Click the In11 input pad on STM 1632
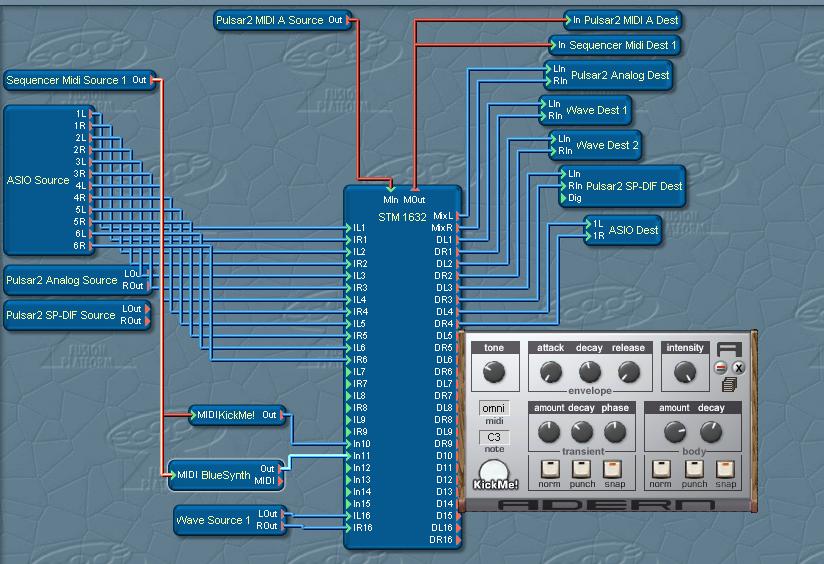The height and width of the screenshot is (564, 824). (348, 456)
